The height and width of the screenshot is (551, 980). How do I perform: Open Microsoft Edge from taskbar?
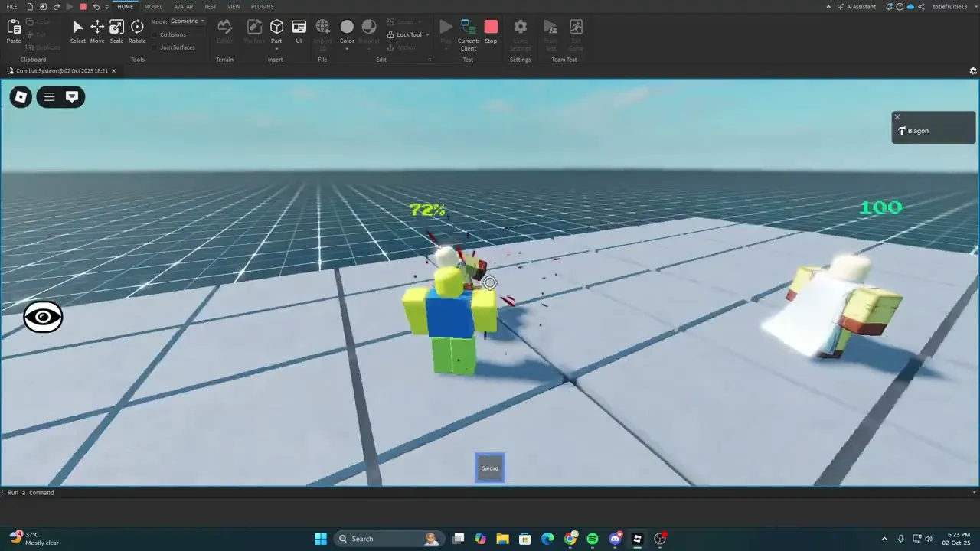click(x=547, y=539)
